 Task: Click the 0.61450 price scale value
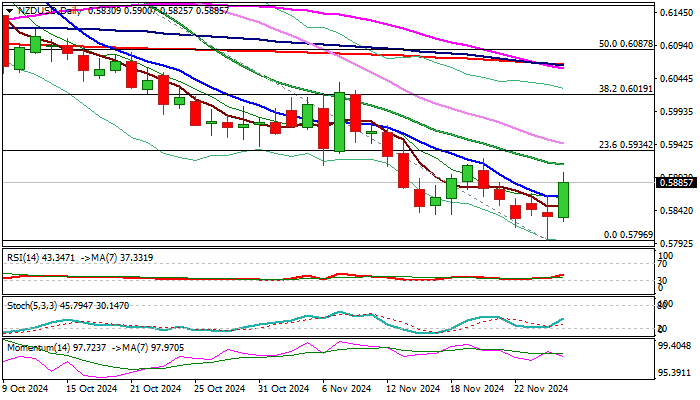click(676, 13)
